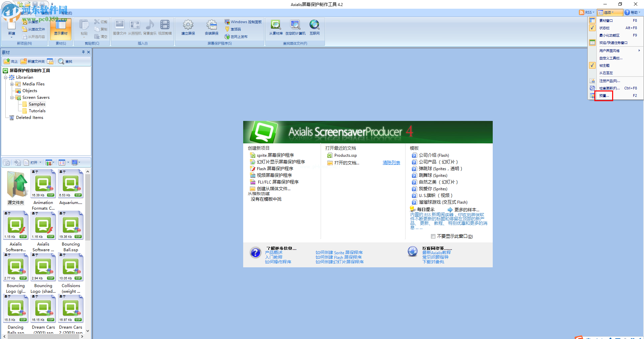Toggle 素材窗口 in the options menu
Image resolution: width=644 pixels, height=339 pixels.
click(x=615, y=20)
